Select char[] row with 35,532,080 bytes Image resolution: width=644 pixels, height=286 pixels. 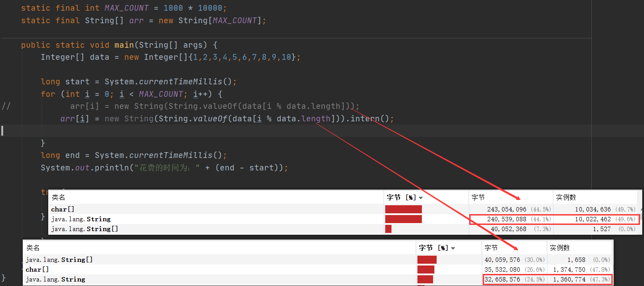pyautogui.click(x=318, y=269)
